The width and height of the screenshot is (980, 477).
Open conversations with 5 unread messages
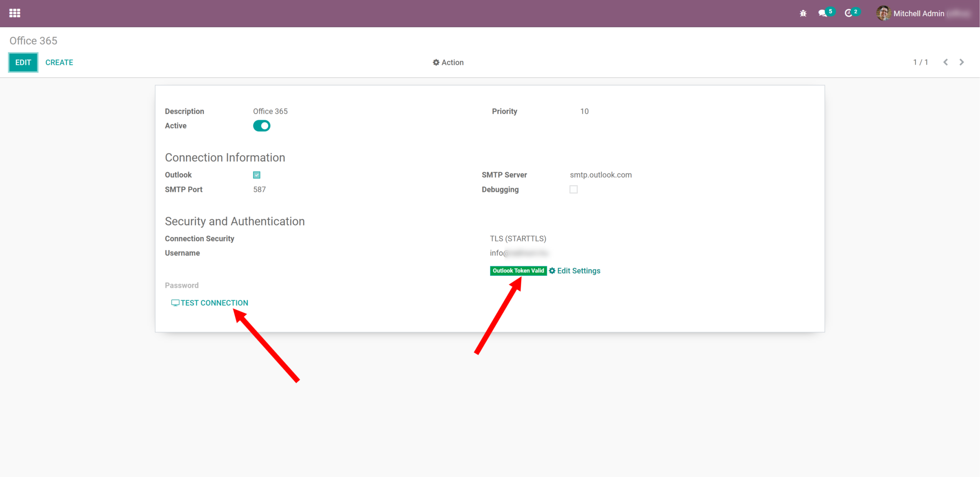[x=823, y=13]
